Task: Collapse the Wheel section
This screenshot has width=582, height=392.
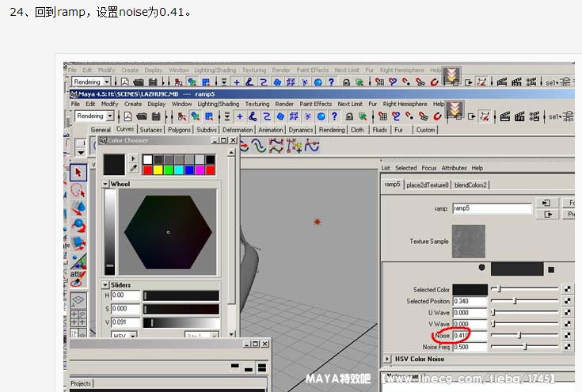Action: click(x=105, y=184)
